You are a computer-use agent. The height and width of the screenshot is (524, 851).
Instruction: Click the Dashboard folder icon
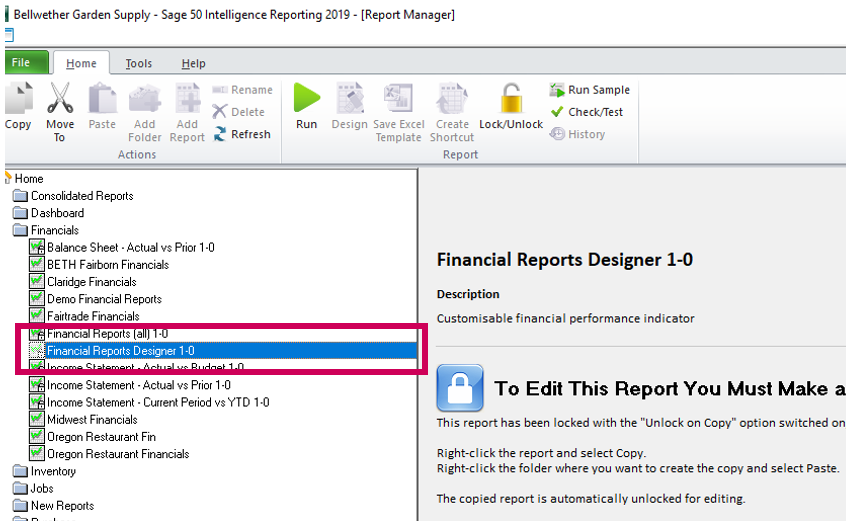[x=20, y=213]
